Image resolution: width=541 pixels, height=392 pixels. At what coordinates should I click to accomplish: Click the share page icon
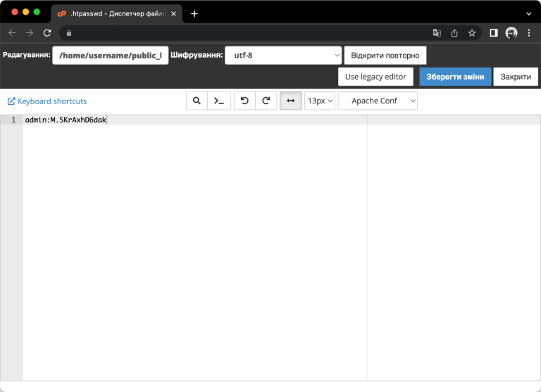[454, 33]
